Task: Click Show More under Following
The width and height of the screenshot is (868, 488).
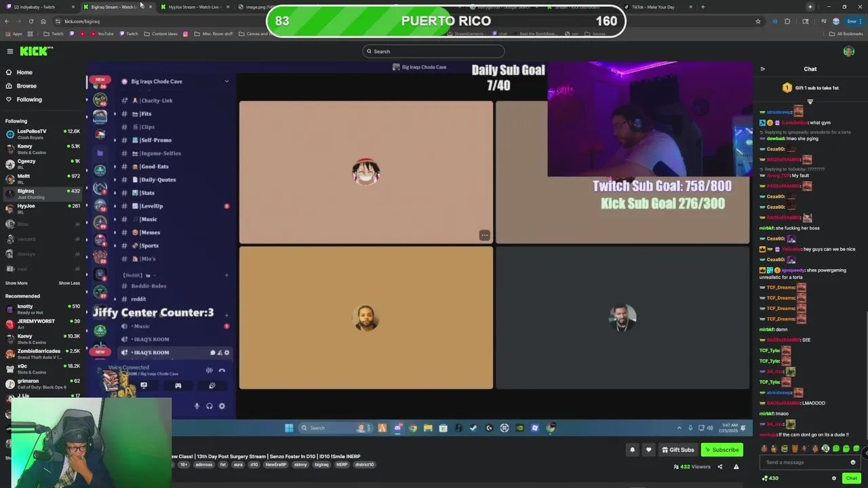Action: click(x=16, y=283)
